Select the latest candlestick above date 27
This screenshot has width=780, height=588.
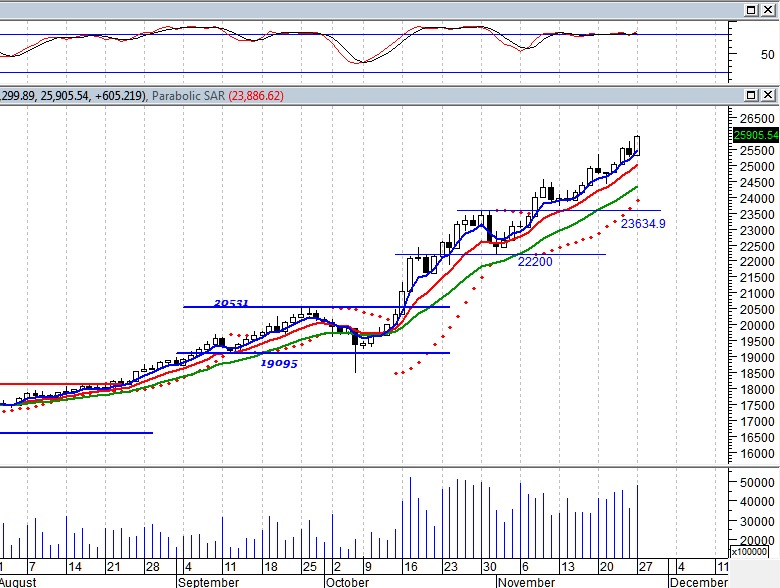tap(637, 147)
